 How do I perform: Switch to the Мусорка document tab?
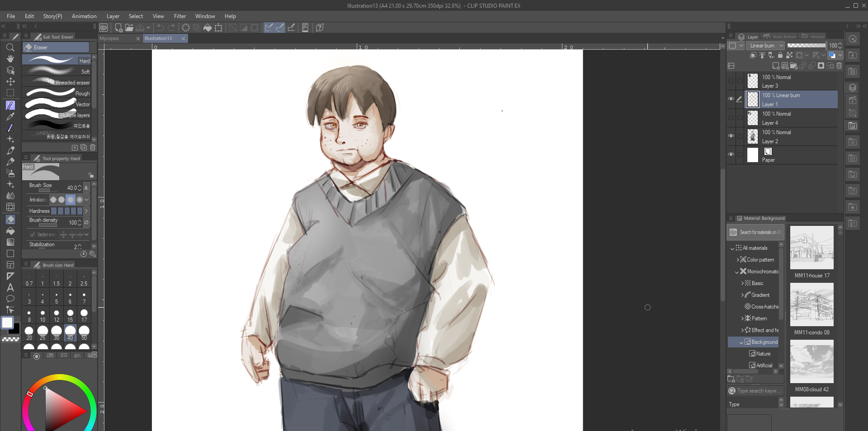pyautogui.click(x=109, y=38)
